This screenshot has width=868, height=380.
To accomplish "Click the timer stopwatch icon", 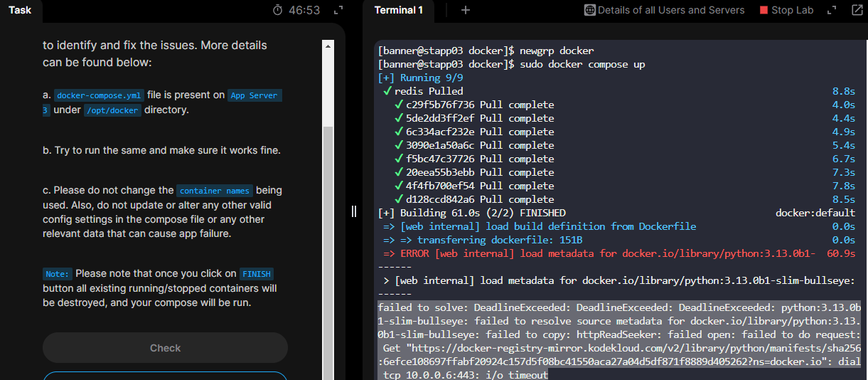I will coord(278,11).
